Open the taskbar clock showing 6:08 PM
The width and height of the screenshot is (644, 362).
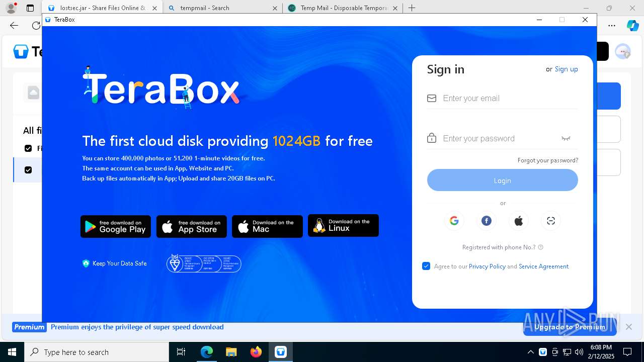coord(601,352)
